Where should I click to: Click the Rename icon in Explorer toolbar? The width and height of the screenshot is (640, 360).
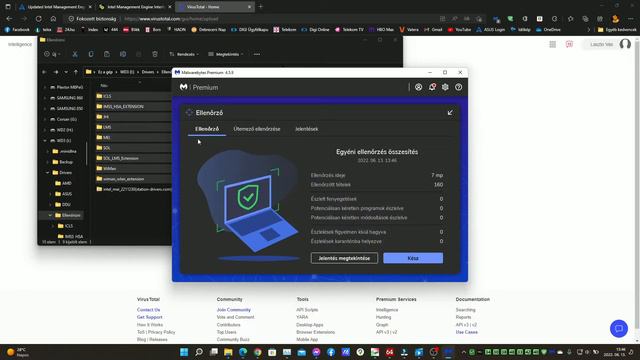[123, 54]
